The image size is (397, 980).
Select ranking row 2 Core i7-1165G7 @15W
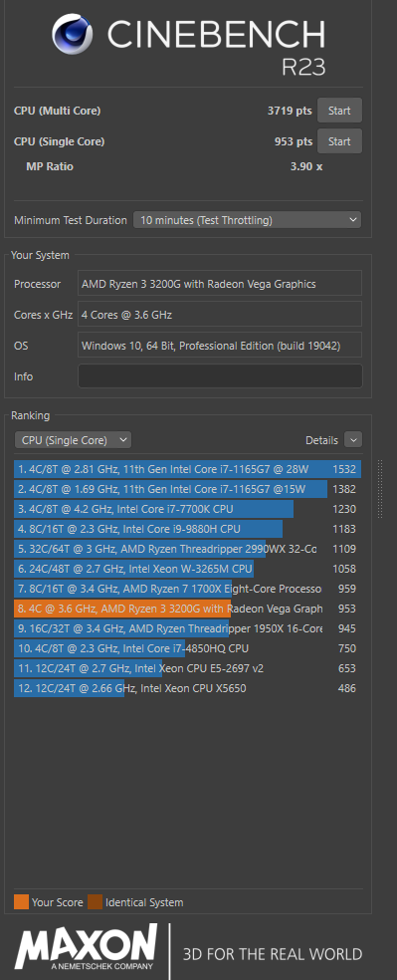(187, 489)
